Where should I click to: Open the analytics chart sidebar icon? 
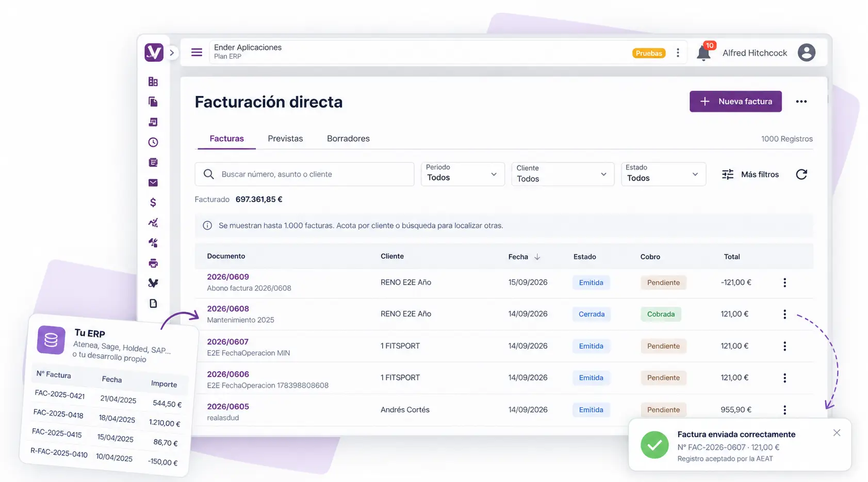pos(153,223)
